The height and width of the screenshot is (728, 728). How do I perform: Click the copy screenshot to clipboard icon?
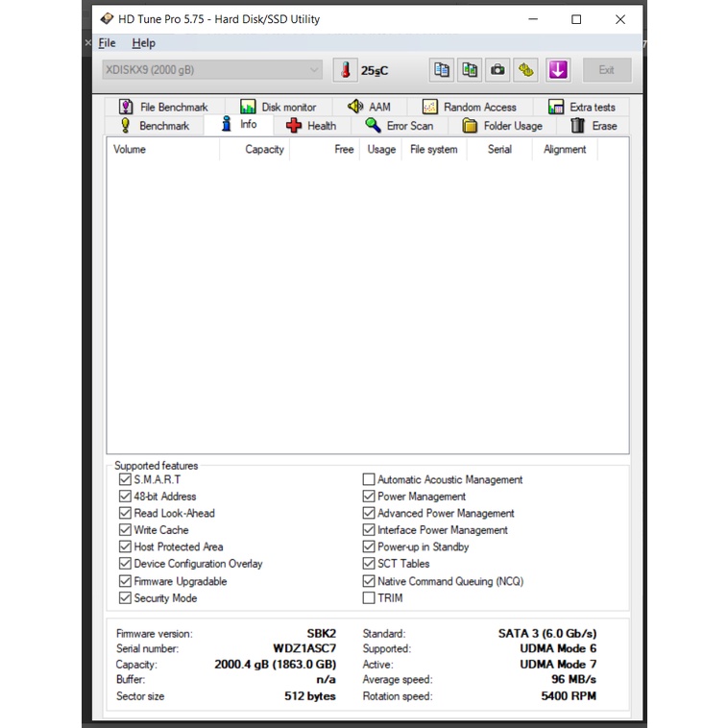coord(469,70)
